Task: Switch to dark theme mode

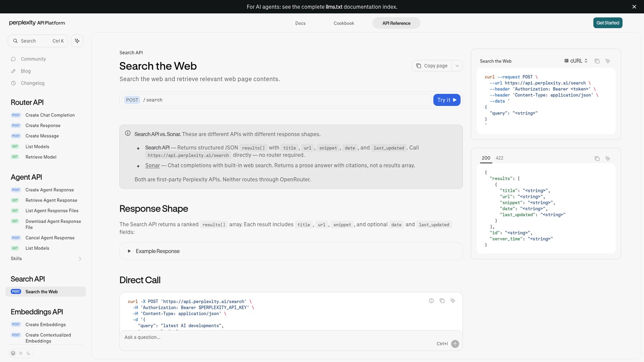Action: 29,353
